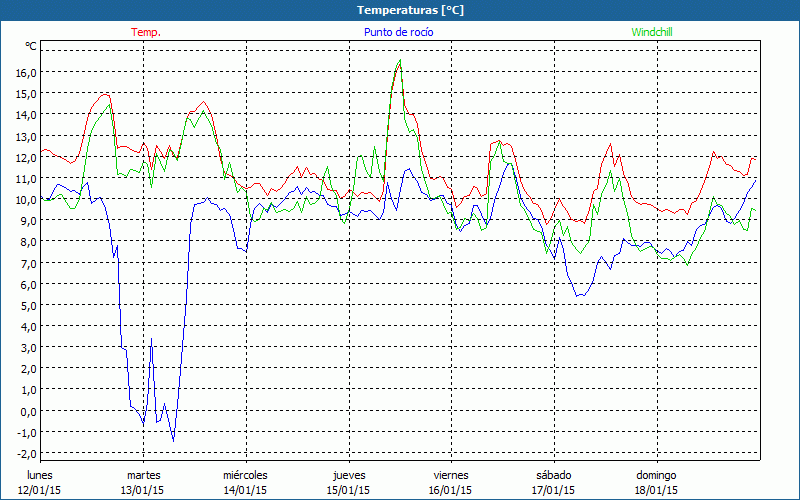Screen dimensions: 800x500
Task: Select the red Temp. legend label
Action: click(x=146, y=32)
